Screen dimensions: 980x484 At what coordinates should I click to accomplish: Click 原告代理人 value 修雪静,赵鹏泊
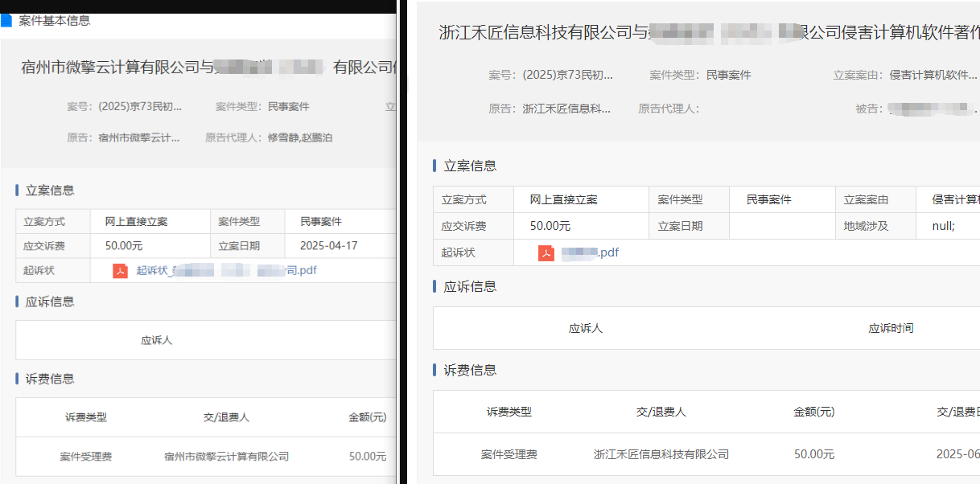(x=299, y=137)
